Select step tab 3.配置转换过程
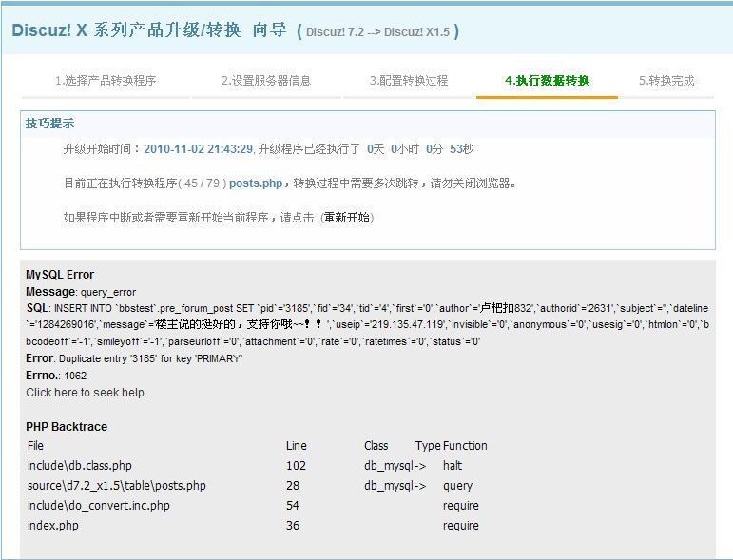This screenshot has height=560, width=733. 409,81
